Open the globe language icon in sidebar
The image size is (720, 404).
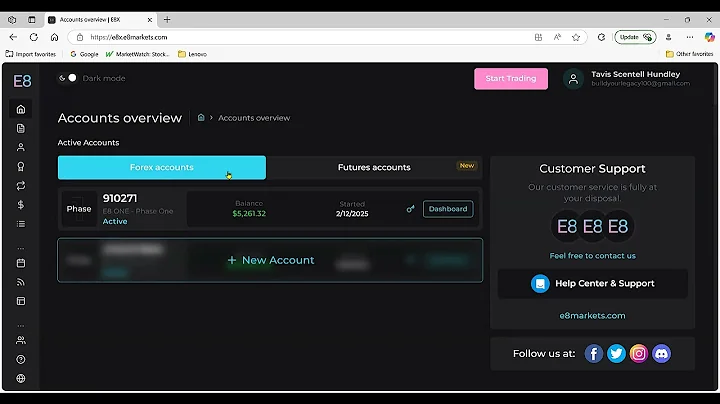coord(21,378)
